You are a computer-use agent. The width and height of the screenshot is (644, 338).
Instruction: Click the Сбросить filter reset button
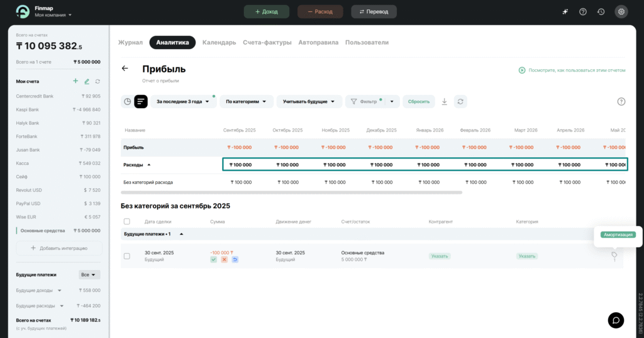point(418,101)
